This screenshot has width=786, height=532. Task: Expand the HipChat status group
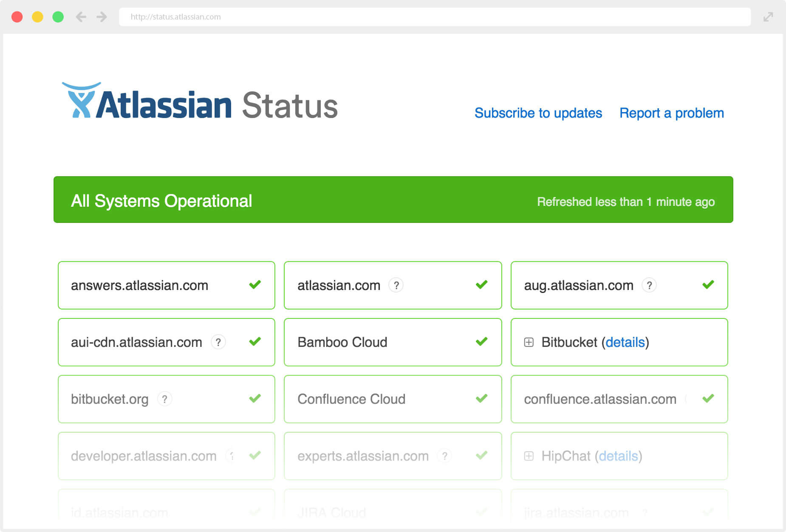click(529, 456)
